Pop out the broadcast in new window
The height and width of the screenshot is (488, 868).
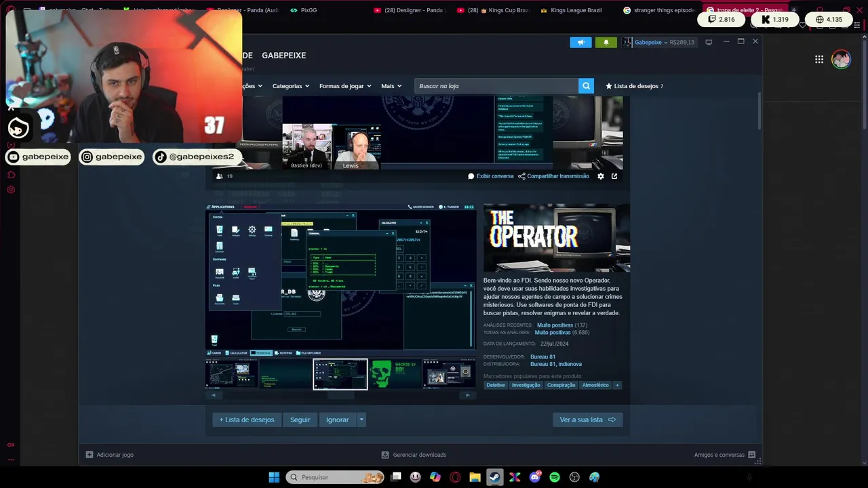point(614,176)
